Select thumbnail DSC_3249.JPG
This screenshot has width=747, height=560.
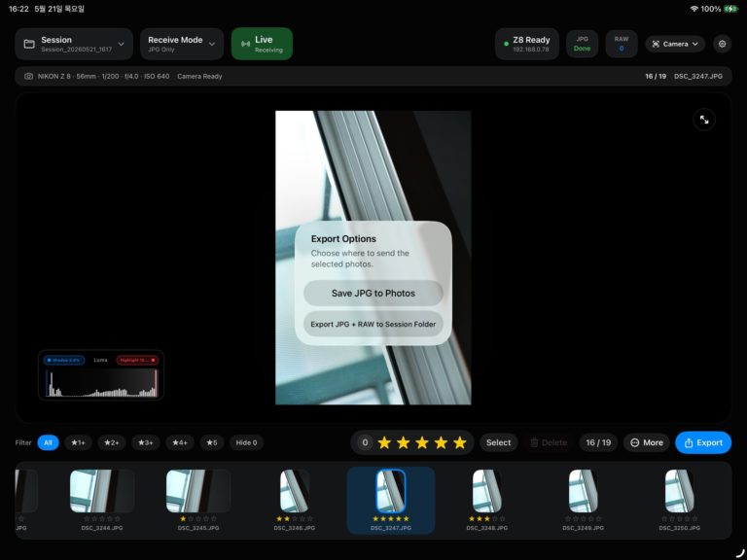click(584, 491)
